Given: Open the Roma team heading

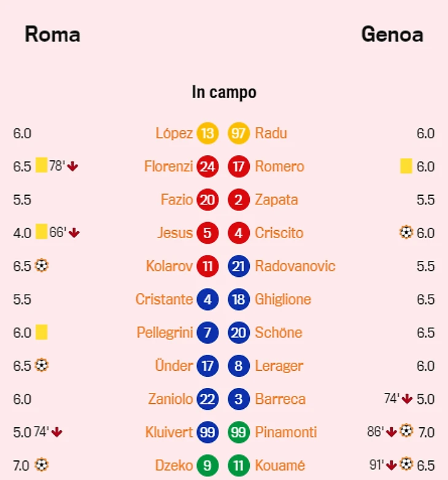Looking at the screenshot, I should click(52, 34).
